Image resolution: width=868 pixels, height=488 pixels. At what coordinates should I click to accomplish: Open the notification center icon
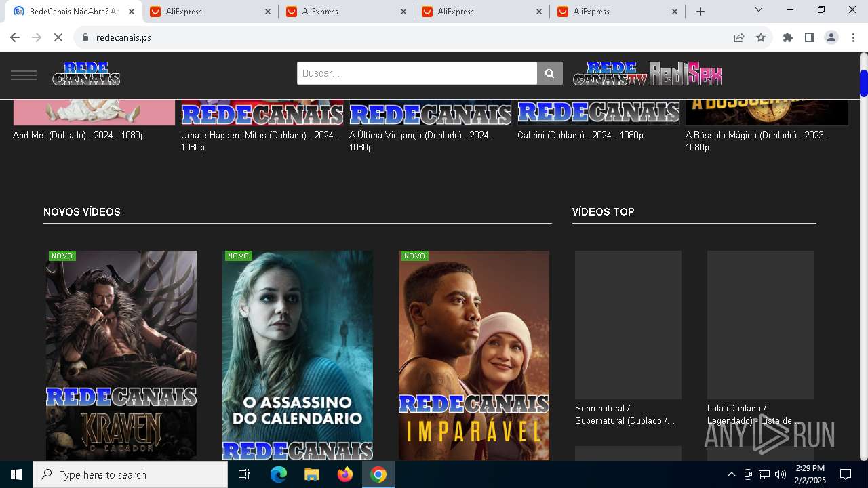pos(846,474)
